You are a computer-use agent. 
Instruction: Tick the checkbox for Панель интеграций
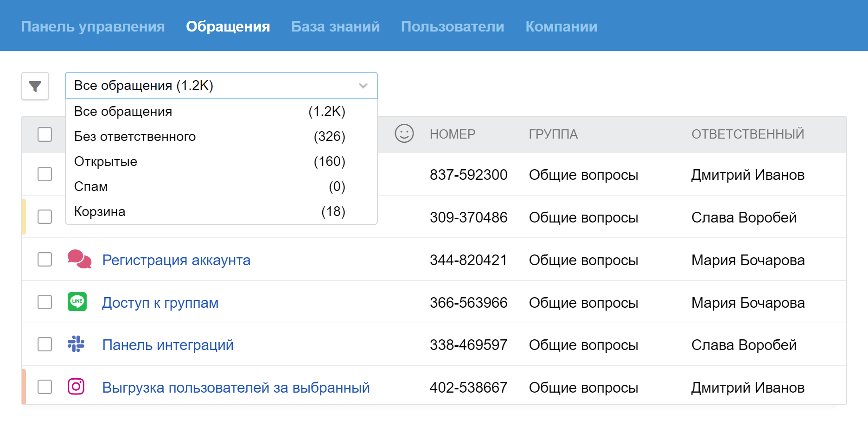coord(45,344)
